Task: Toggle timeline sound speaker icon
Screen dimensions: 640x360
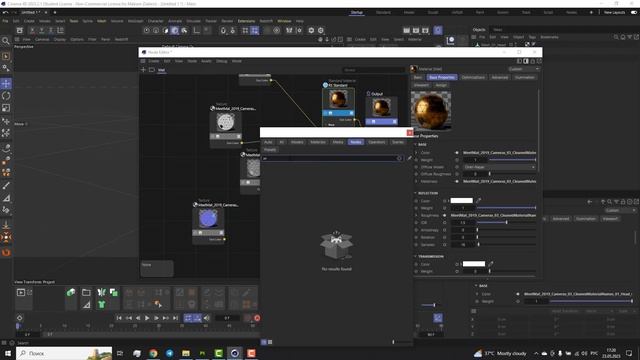Action: (207, 318)
